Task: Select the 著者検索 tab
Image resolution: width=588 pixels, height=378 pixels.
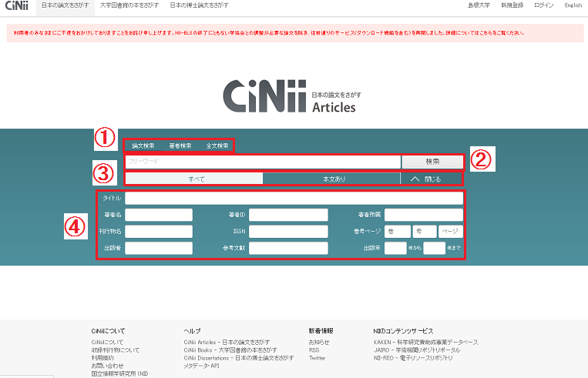Action: [x=180, y=146]
